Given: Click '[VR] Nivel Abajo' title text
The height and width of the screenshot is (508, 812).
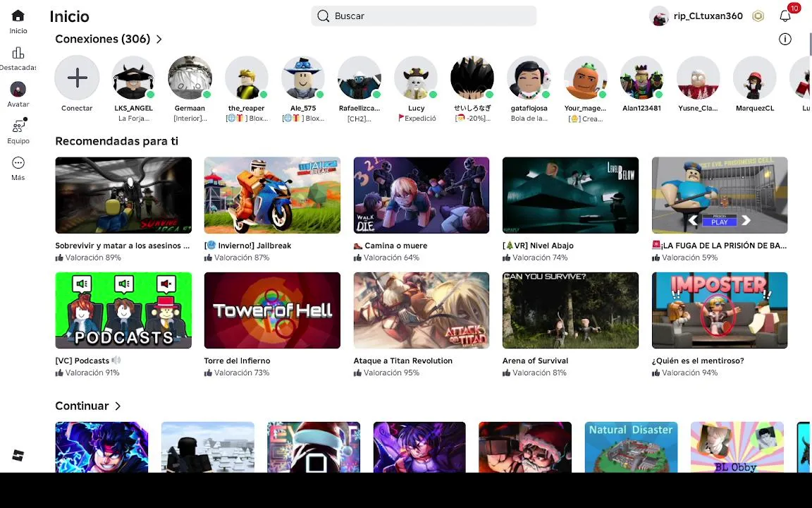Looking at the screenshot, I should (x=538, y=246).
